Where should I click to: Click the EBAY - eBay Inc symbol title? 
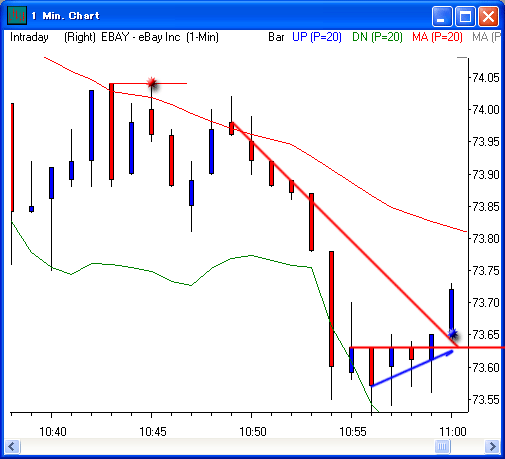tap(141, 37)
